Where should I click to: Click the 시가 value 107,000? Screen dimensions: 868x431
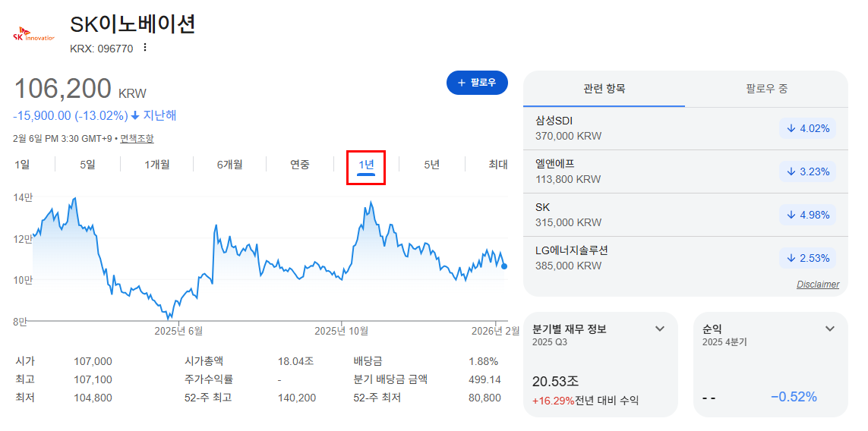pos(93,362)
